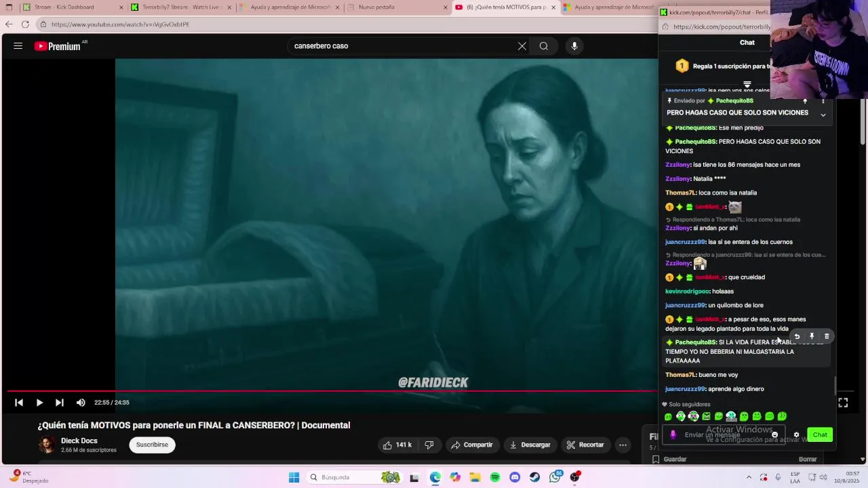Activate voice search microphone on YouTube

tap(574, 46)
